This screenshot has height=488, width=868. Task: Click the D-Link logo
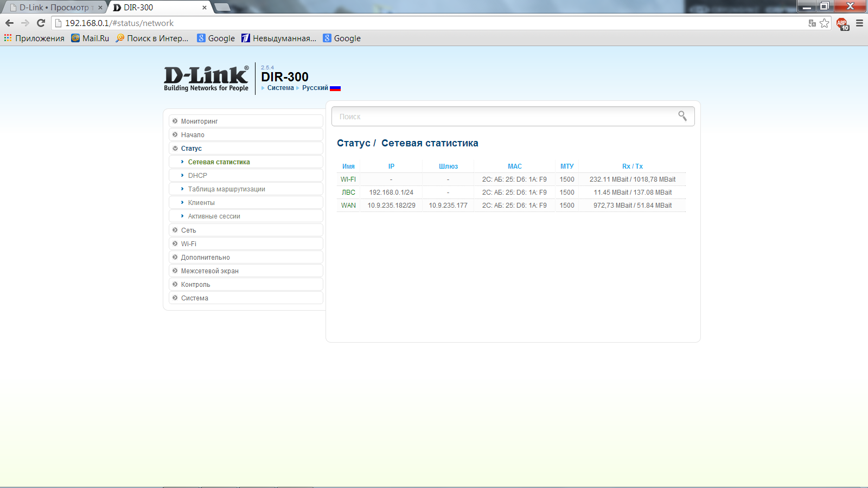pos(206,79)
